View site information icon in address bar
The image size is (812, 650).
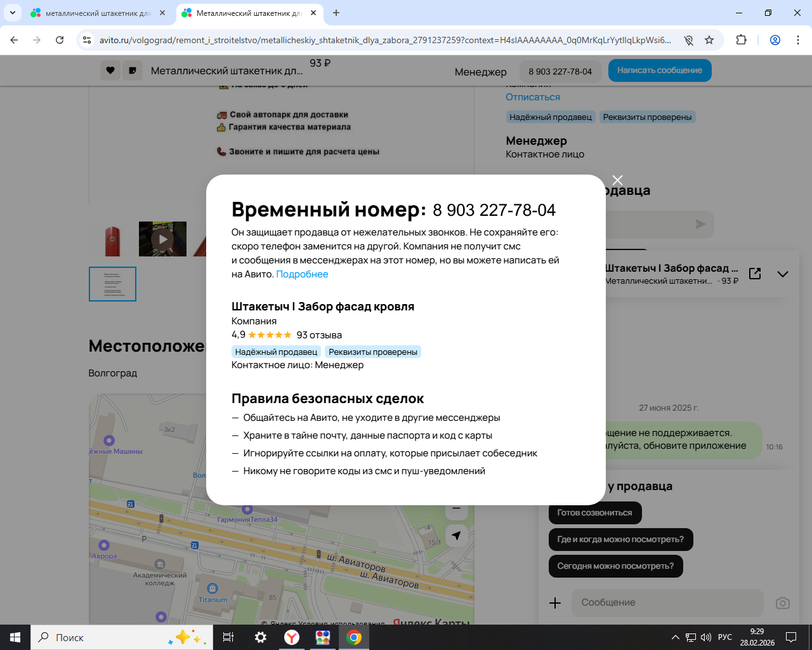coord(88,40)
